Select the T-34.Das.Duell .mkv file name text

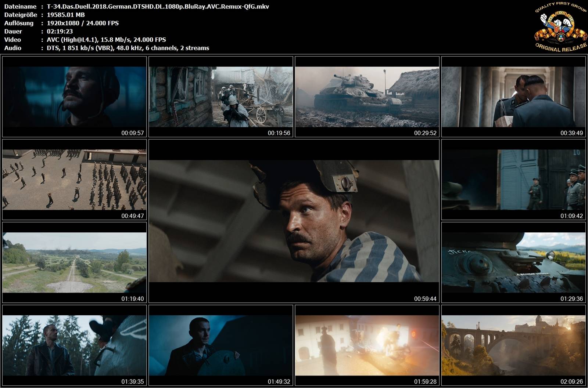click(x=158, y=7)
